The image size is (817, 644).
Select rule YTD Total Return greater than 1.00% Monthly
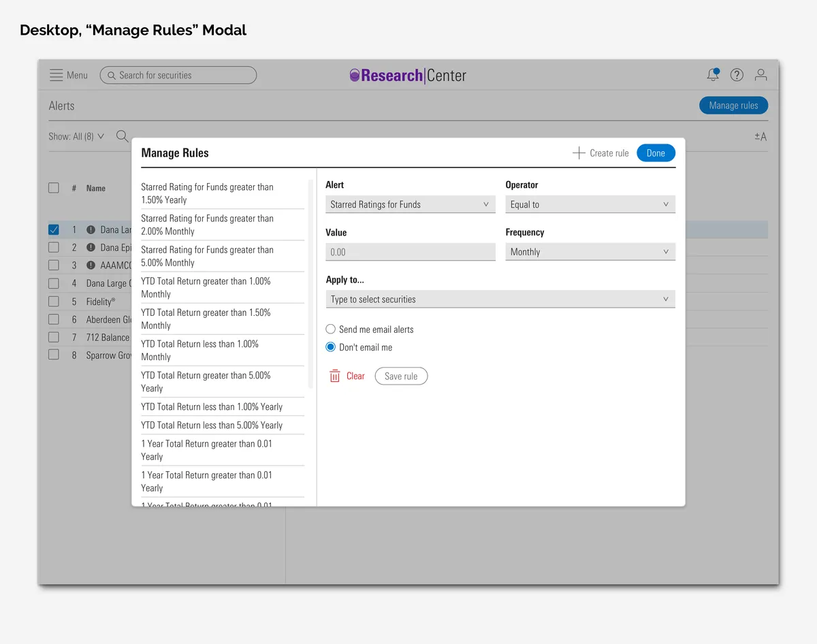coord(223,287)
